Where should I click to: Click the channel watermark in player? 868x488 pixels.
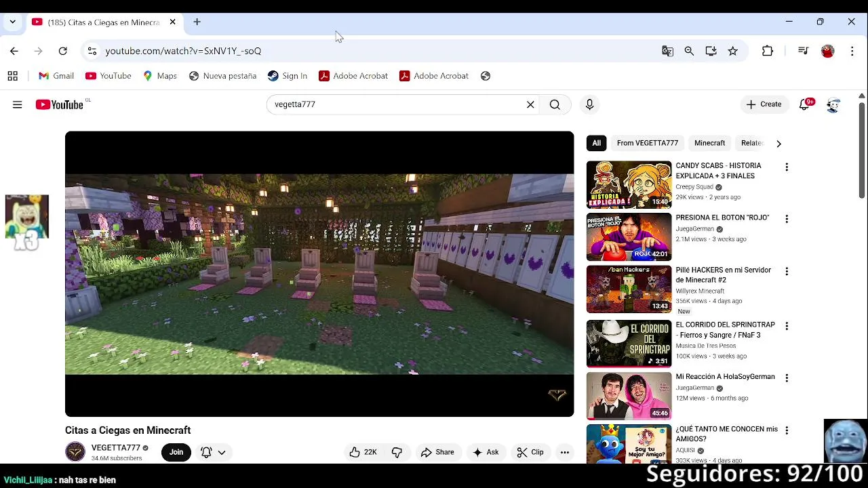coord(557,395)
